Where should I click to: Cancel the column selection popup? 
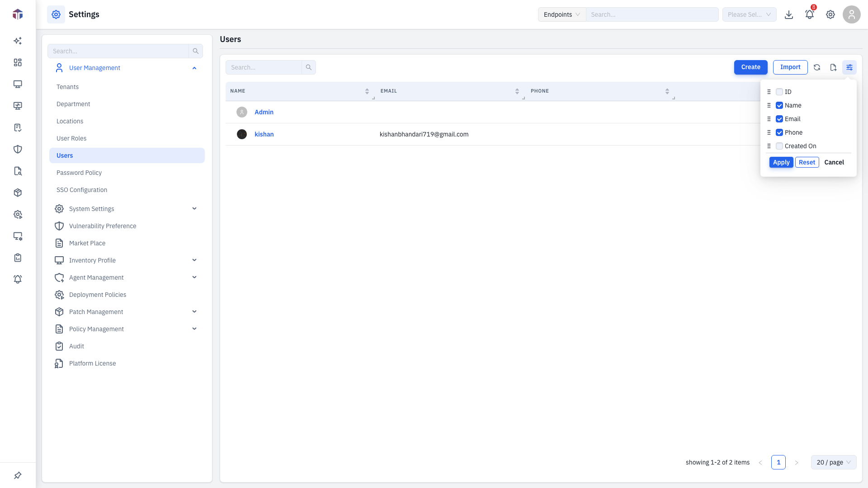pyautogui.click(x=834, y=162)
